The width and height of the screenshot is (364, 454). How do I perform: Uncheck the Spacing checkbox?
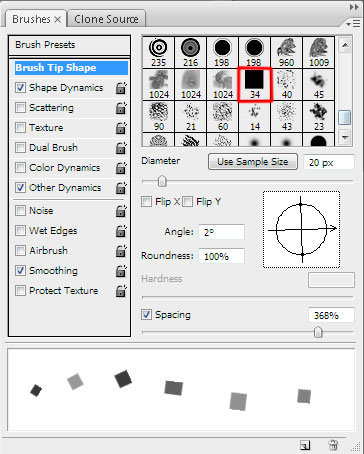tap(146, 315)
